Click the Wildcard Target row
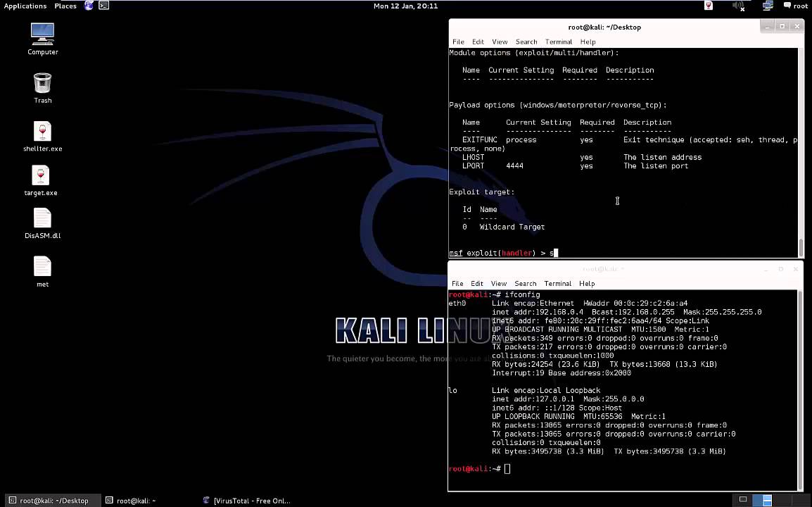The height and width of the screenshot is (507, 812). [x=504, y=227]
